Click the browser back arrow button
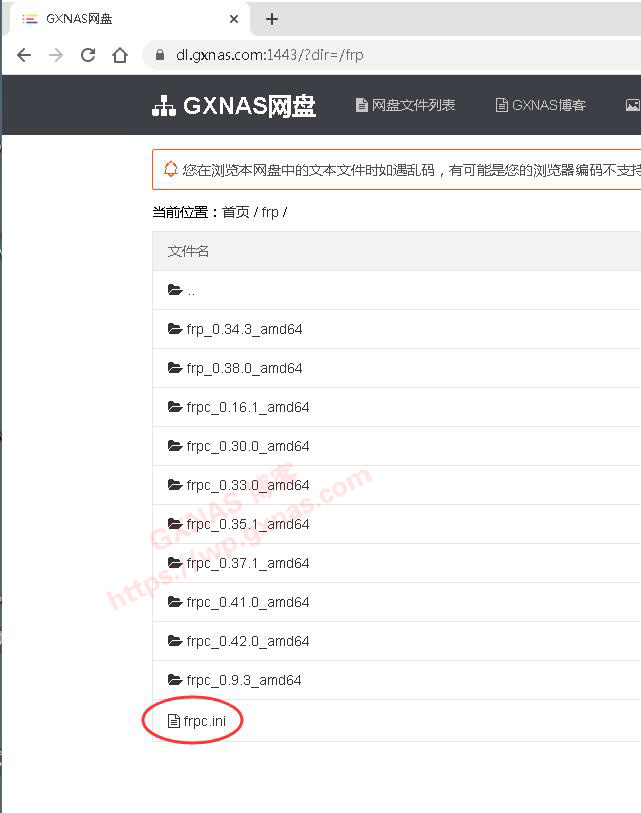Viewport: 641px width, 813px height. tap(24, 55)
